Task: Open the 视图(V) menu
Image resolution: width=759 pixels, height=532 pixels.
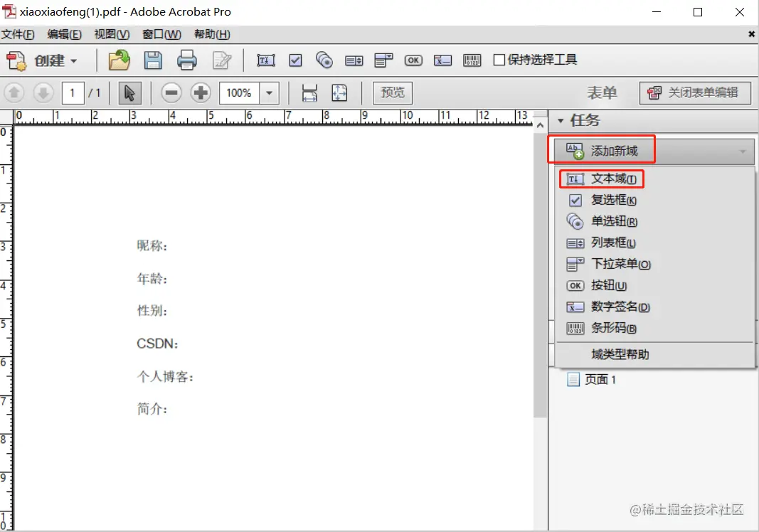Action: pos(112,34)
